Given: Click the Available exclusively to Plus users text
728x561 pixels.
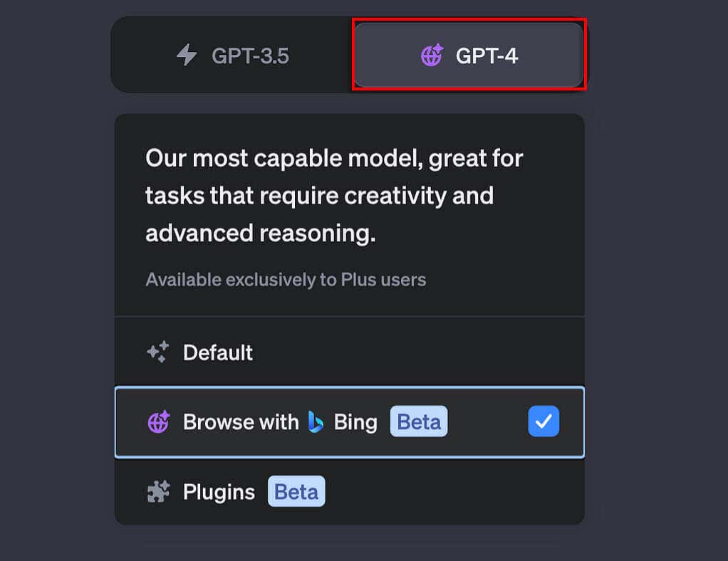Looking at the screenshot, I should [x=285, y=279].
